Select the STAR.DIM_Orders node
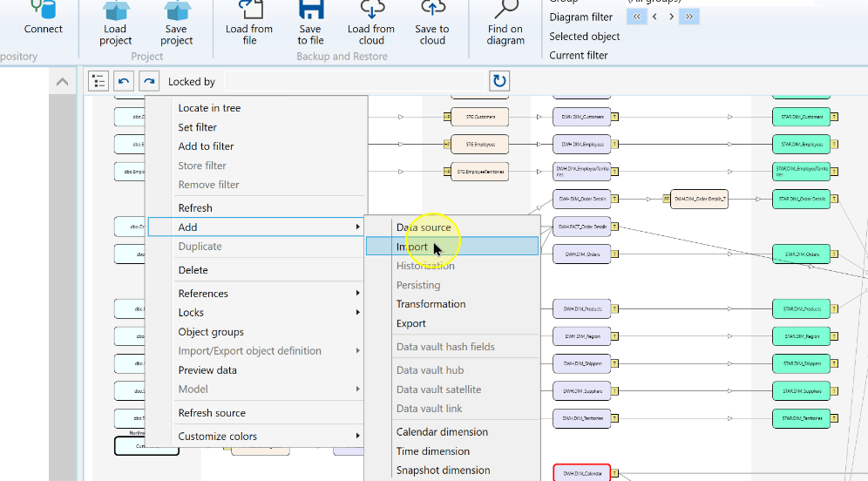 coord(801,254)
